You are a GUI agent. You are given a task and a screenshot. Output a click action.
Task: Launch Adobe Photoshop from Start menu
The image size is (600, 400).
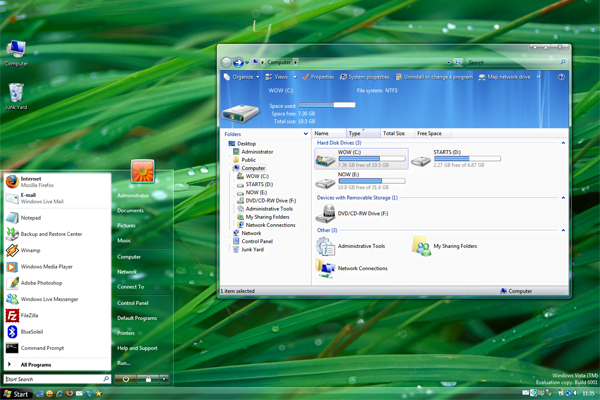pyautogui.click(x=57, y=283)
